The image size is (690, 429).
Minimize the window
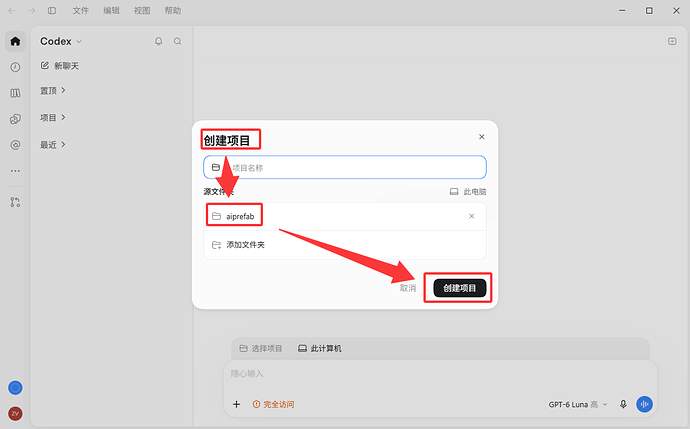coord(622,11)
